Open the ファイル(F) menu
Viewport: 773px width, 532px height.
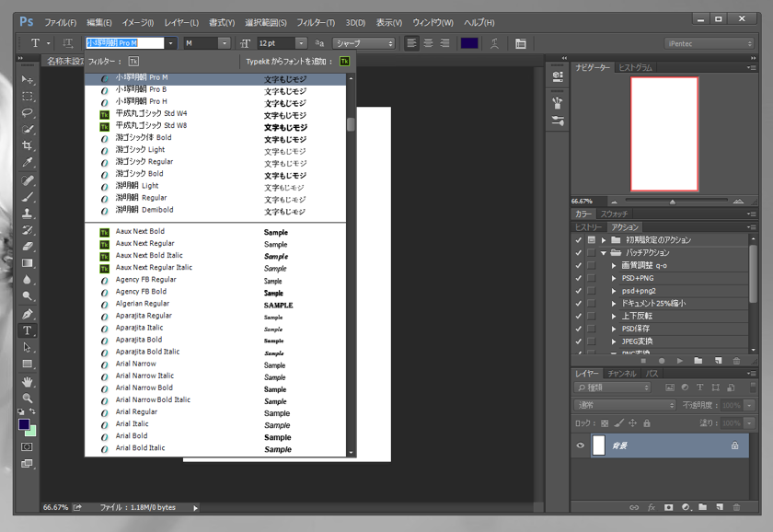[x=60, y=23]
